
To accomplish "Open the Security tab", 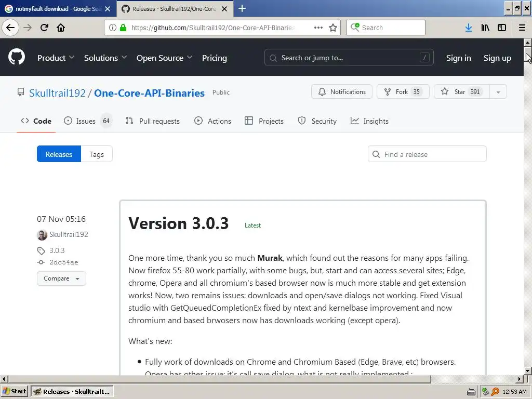I will (x=317, y=121).
